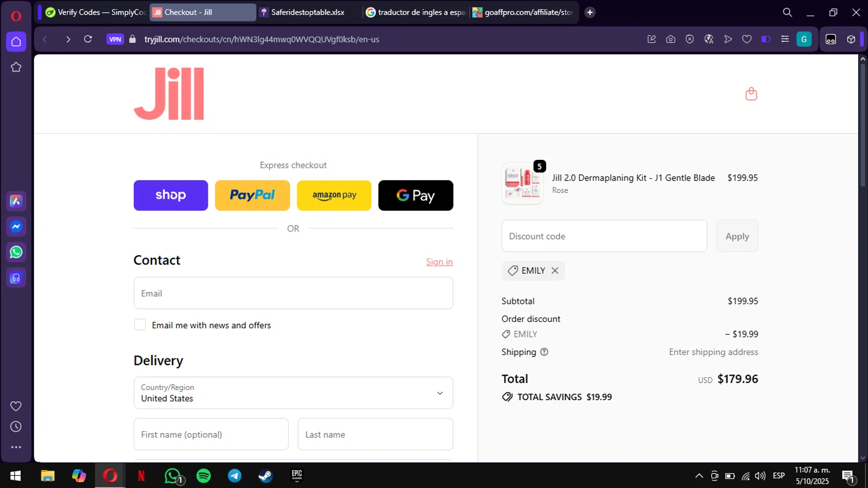Focus the Email input field
This screenshot has height=488, width=868.
pyautogui.click(x=293, y=293)
